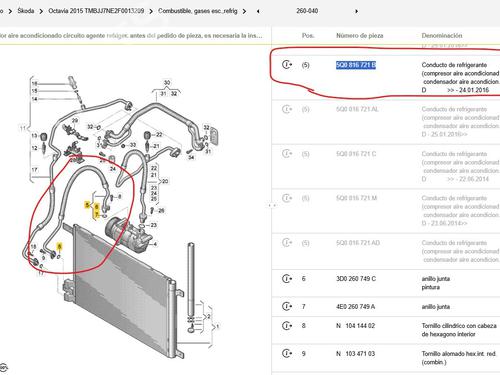Select part number 3D0 260 749 C
The image size is (500, 375).
(x=356, y=278)
